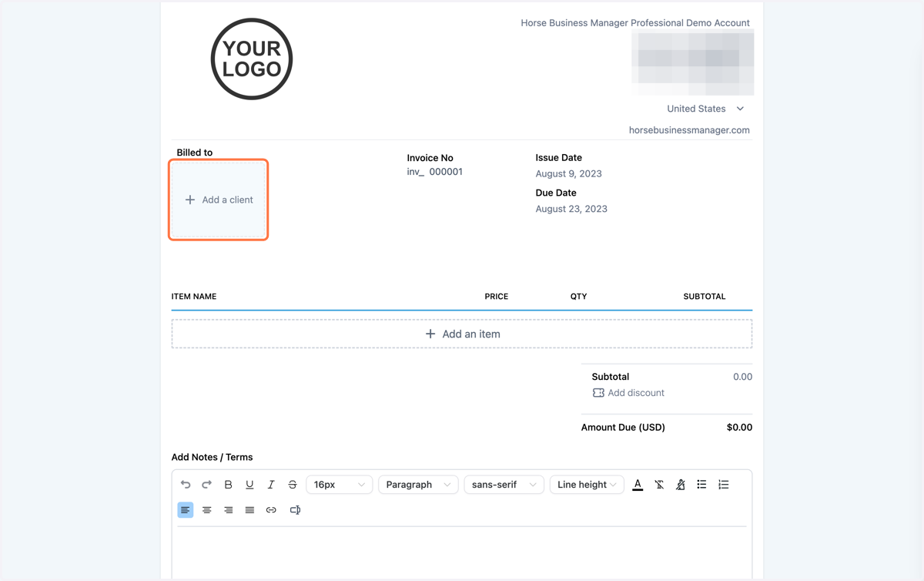Screen dimensions: 924x581
Task: Toggle underline formatting
Action: coord(249,485)
